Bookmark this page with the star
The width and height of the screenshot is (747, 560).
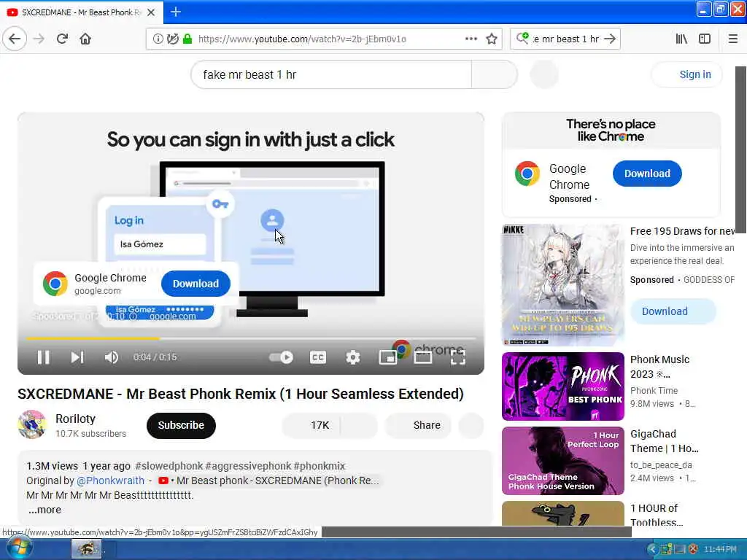tap(492, 39)
